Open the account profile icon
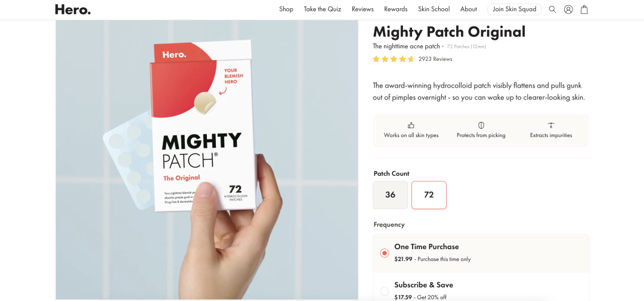Screen dimensions: 644x301 coord(568,10)
